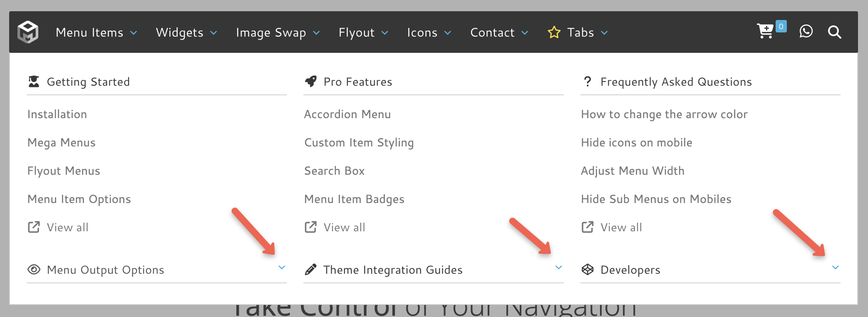
Task: Open the Accordion Menu link
Action: [x=347, y=114]
